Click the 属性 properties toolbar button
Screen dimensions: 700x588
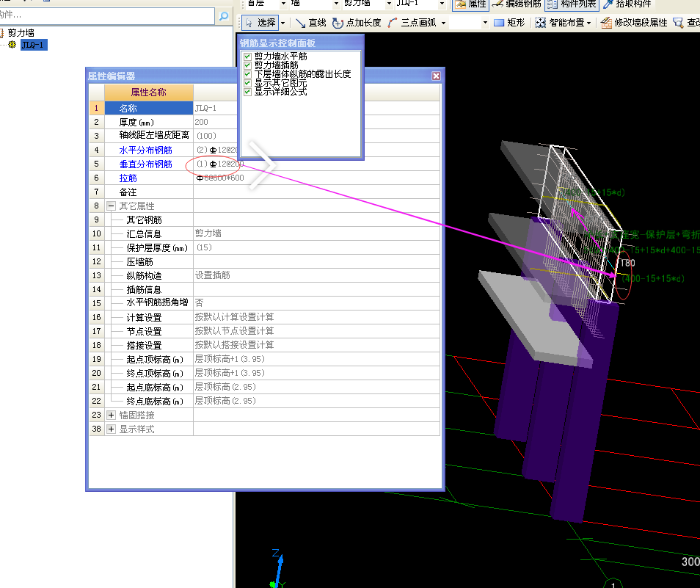click(x=470, y=4)
